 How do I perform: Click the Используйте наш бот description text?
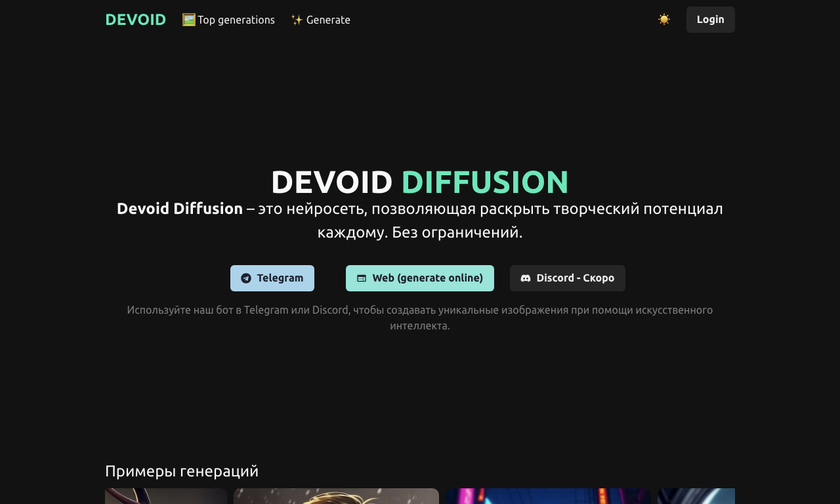(x=420, y=318)
